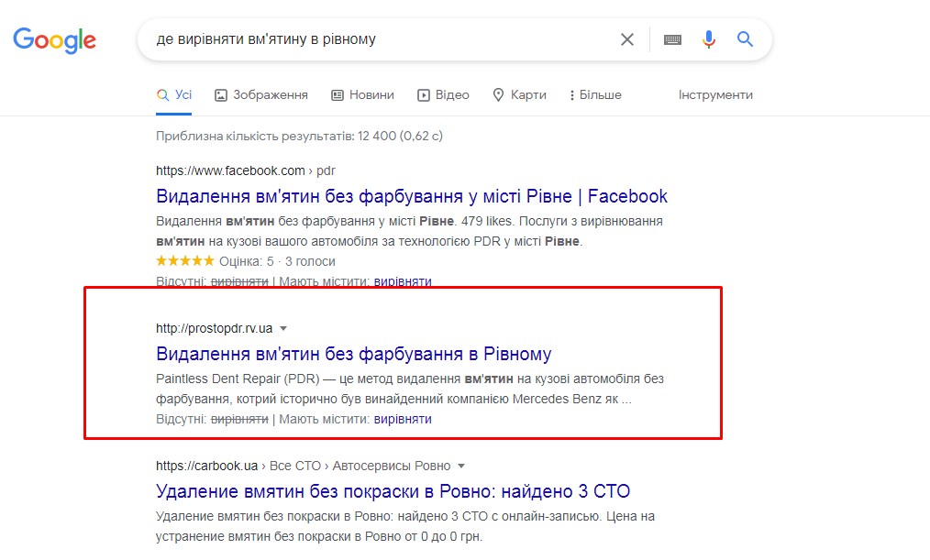930x560 pixels.
Task: Go to the Відео tab
Action: pyautogui.click(x=443, y=94)
